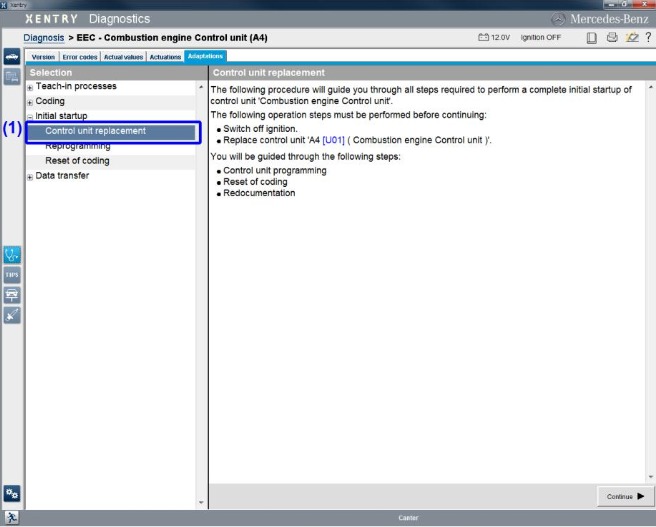Open the TIPS sidebar icon

click(12, 275)
